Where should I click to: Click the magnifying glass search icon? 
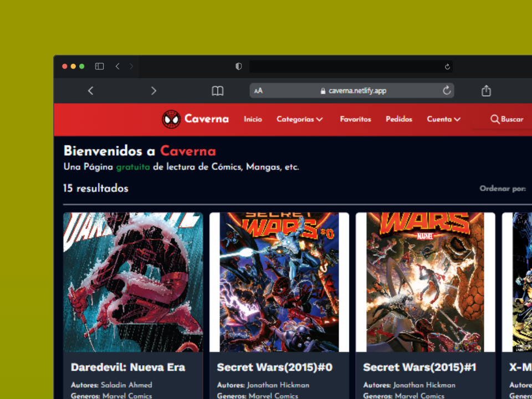coord(495,120)
